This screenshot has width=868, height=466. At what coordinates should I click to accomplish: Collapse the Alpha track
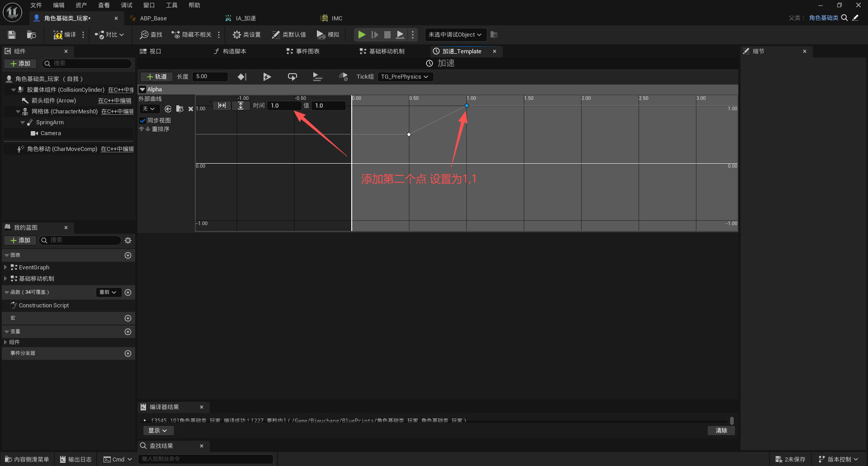[x=142, y=89]
